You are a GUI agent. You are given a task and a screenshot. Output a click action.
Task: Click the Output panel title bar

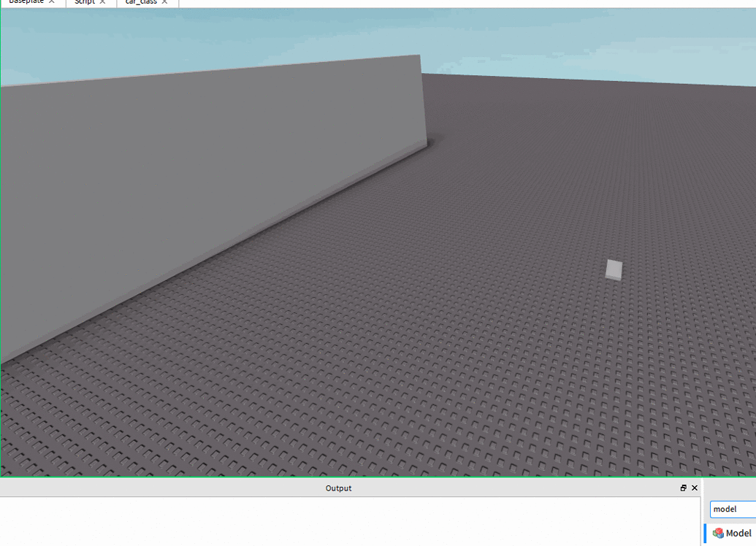coord(338,488)
